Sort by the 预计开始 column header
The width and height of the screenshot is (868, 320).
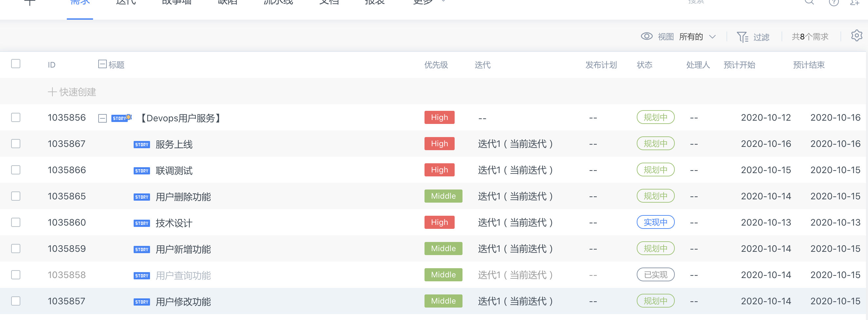(x=739, y=65)
